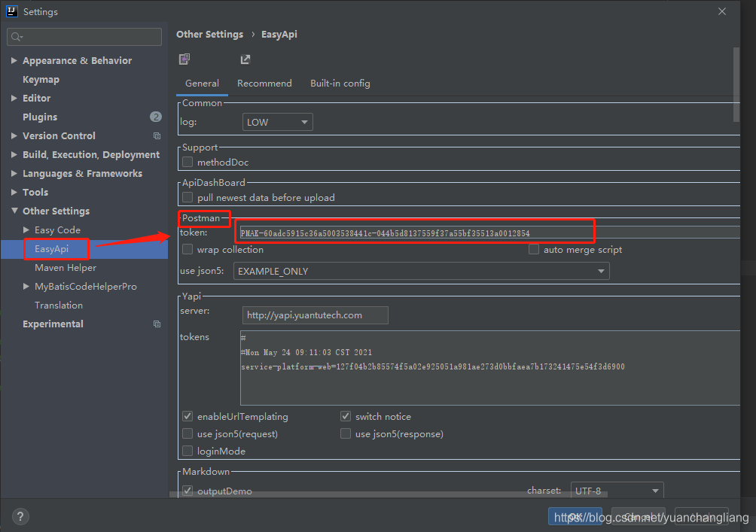Expand the Tools section arrow
Viewport: 756px width, 532px height.
[14, 192]
